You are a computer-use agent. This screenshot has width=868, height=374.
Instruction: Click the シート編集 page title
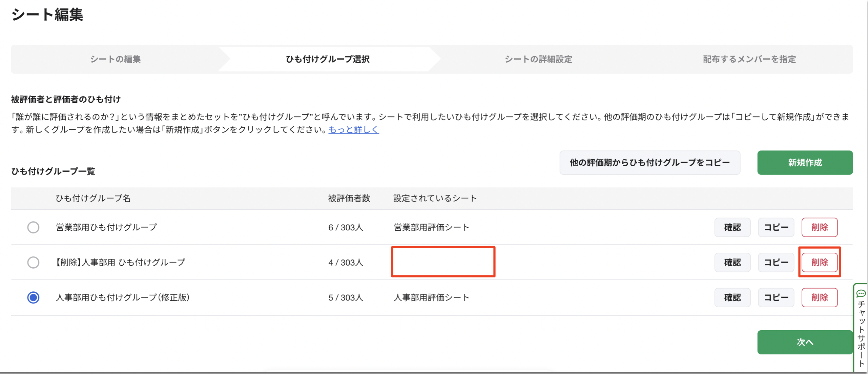point(47,15)
